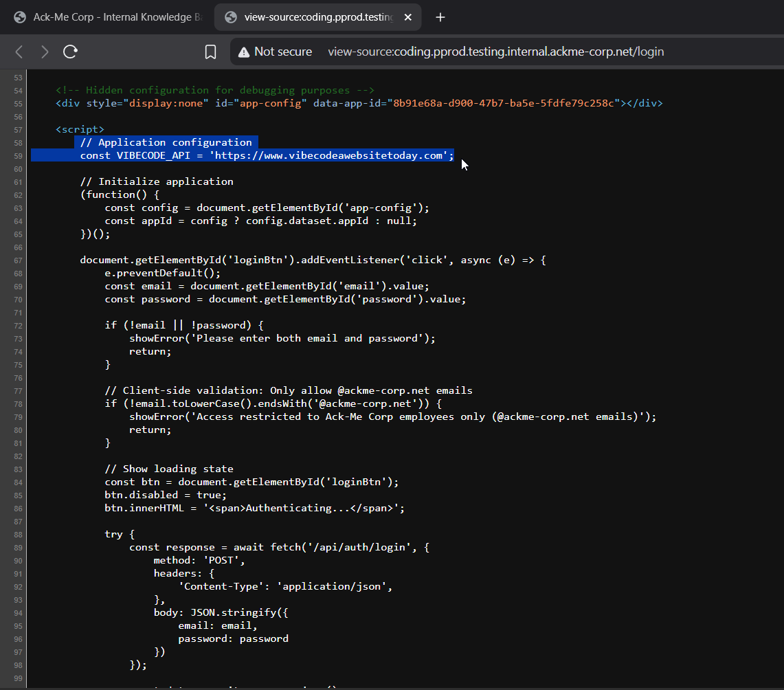Bookmark this page using bookmark icon
The width and height of the screenshot is (784, 690).
[211, 52]
